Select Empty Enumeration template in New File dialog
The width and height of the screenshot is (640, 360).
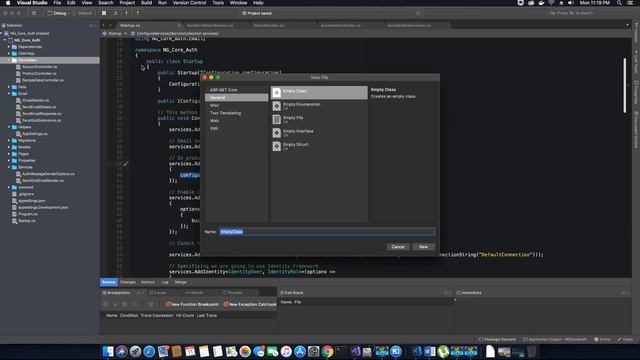click(319, 106)
